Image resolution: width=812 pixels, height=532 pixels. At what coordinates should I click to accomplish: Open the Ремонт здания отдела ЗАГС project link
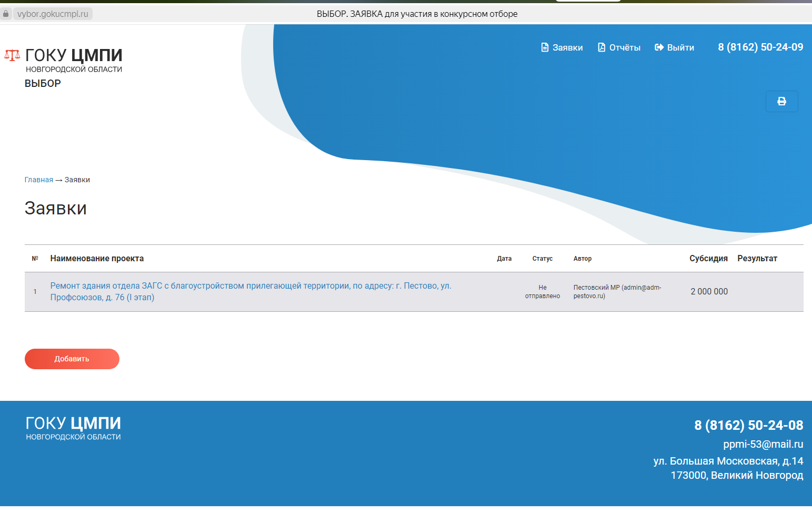tap(251, 291)
